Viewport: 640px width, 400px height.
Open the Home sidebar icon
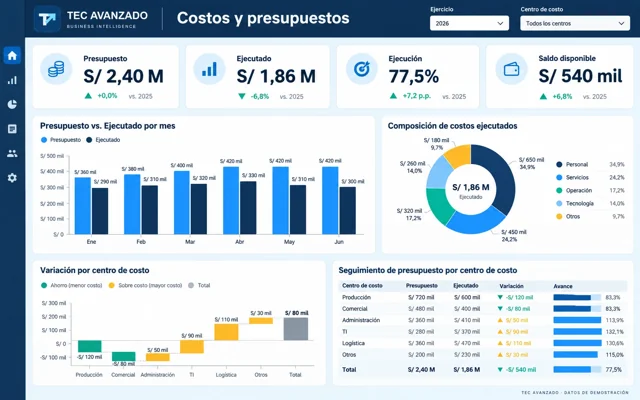12,55
